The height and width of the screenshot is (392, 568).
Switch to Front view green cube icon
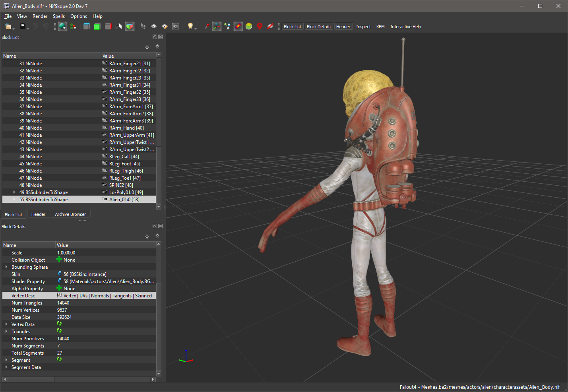pos(97,26)
